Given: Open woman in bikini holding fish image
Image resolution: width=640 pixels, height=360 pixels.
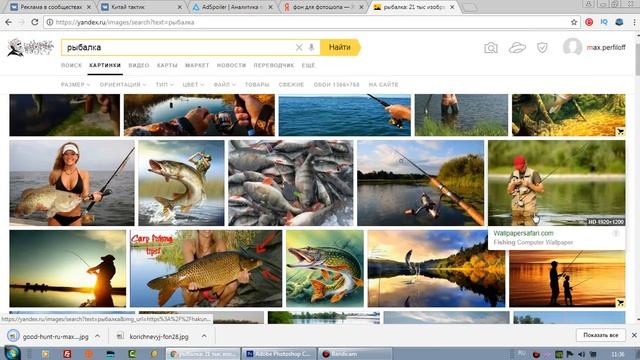Looking at the screenshot, I should pos(72,183).
